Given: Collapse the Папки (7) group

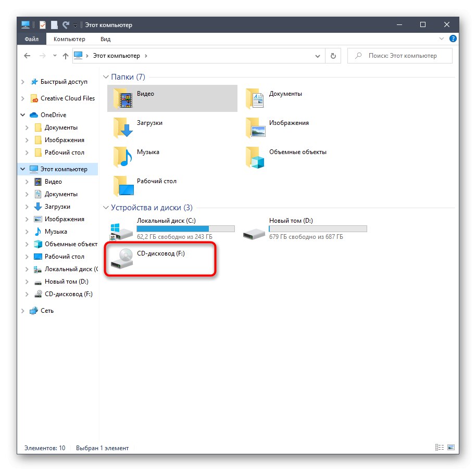Looking at the screenshot, I should click(106, 77).
